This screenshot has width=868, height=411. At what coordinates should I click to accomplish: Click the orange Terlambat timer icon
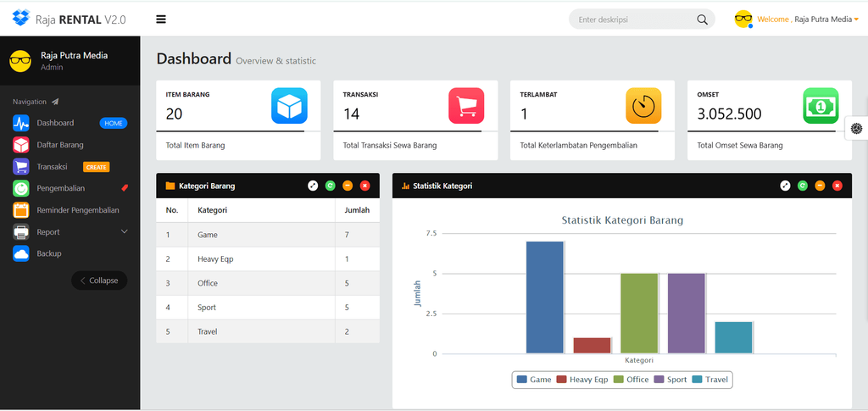(x=643, y=106)
